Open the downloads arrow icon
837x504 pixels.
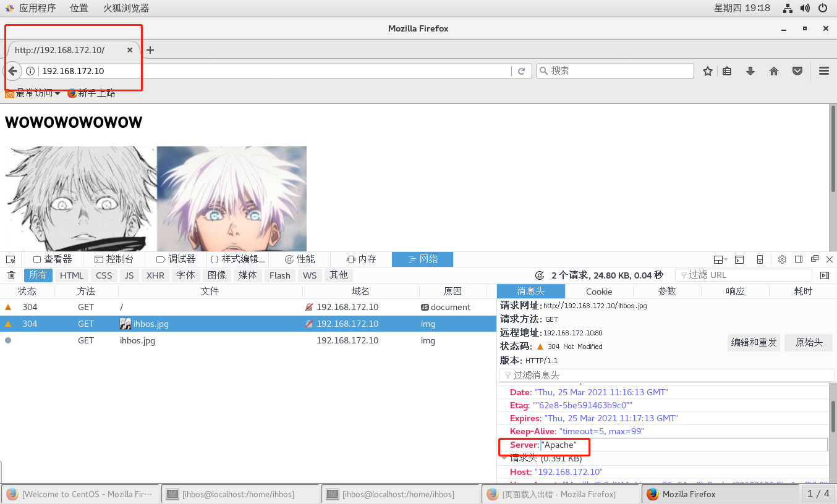(750, 71)
